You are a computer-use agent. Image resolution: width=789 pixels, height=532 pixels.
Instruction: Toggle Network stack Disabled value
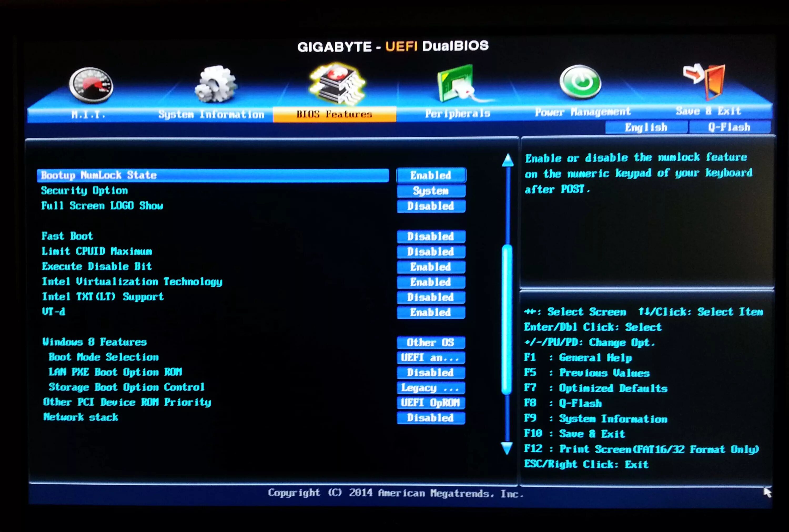[431, 418]
